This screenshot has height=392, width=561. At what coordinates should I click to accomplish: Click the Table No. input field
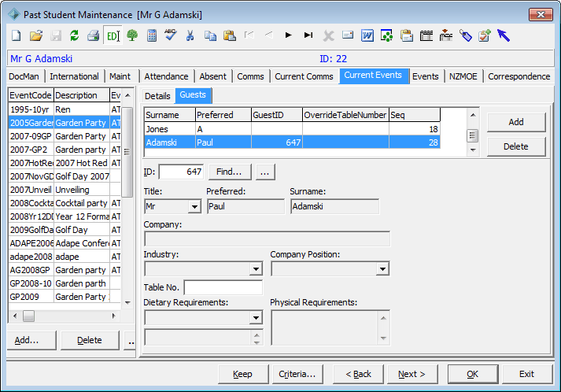223,287
